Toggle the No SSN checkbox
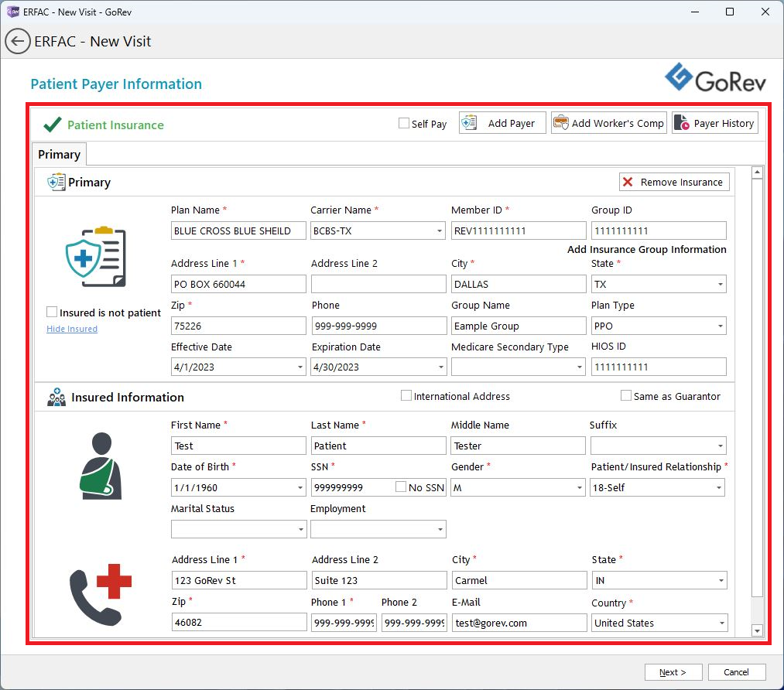Viewport: 784px width, 690px height. pyautogui.click(x=400, y=487)
